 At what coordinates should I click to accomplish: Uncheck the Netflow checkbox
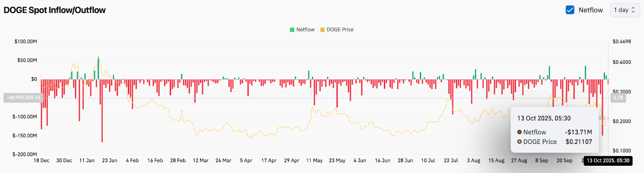click(x=570, y=10)
